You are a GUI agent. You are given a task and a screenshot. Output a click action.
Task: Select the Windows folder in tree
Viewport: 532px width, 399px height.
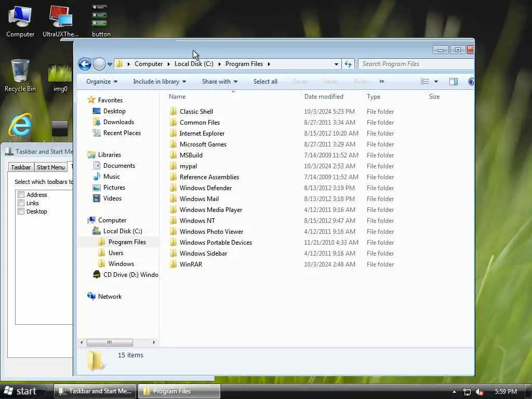(121, 263)
